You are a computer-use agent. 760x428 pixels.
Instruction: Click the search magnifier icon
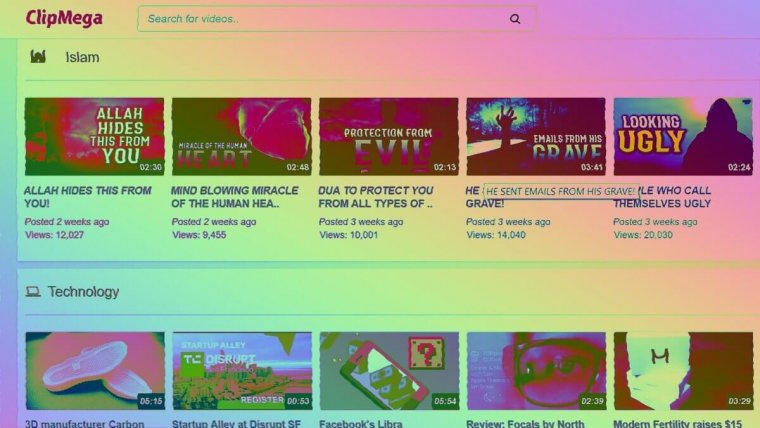[x=515, y=19]
